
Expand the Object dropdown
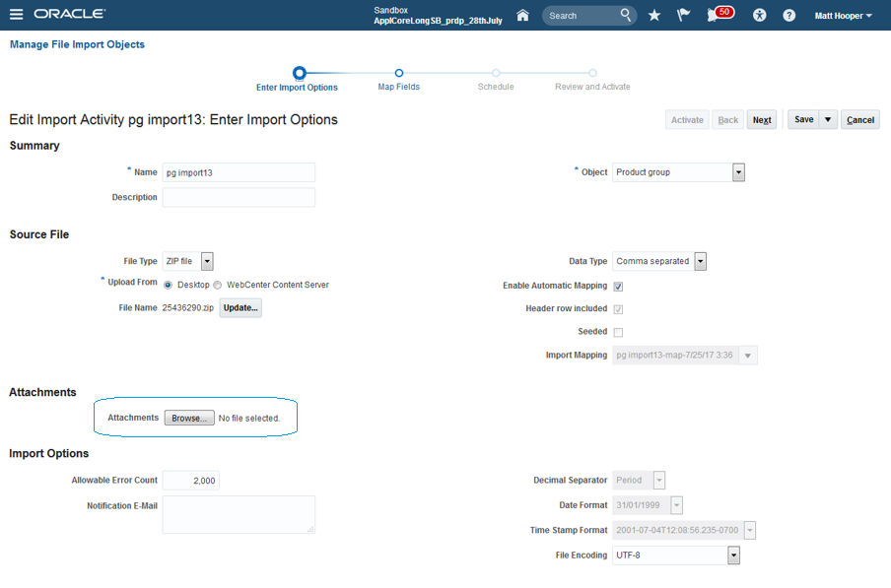coord(738,172)
